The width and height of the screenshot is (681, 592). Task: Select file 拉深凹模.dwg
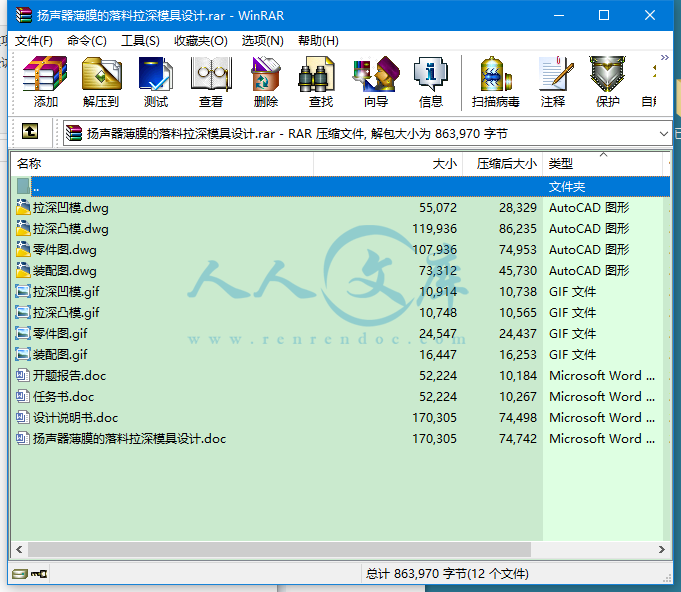coord(341,208)
